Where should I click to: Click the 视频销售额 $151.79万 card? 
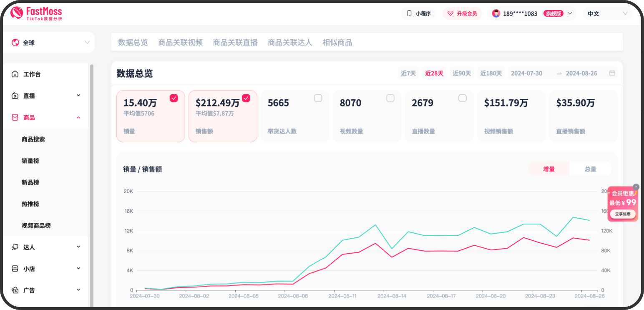tap(511, 116)
